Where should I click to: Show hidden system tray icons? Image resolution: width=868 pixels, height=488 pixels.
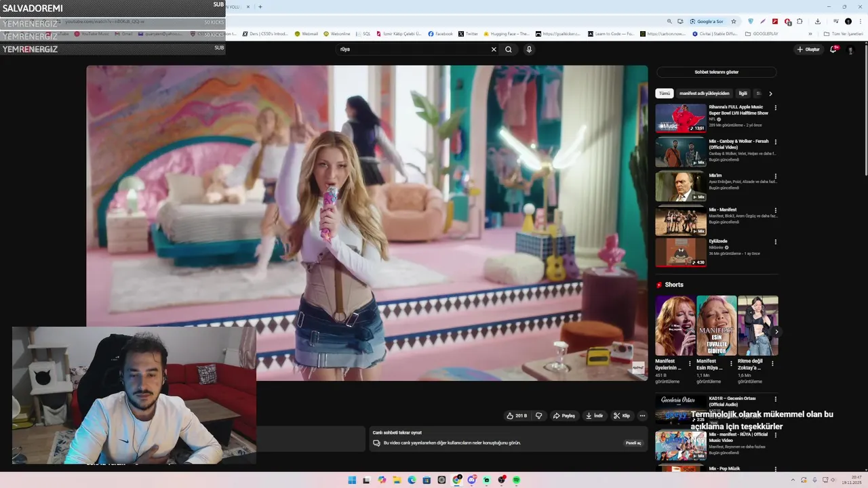(x=793, y=480)
